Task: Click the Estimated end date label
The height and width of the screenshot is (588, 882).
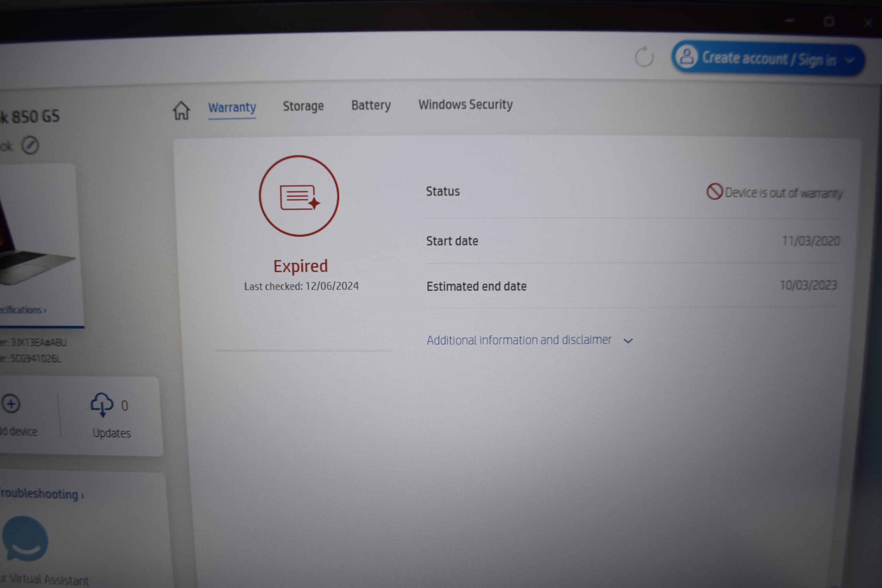Action: pos(476,286)
